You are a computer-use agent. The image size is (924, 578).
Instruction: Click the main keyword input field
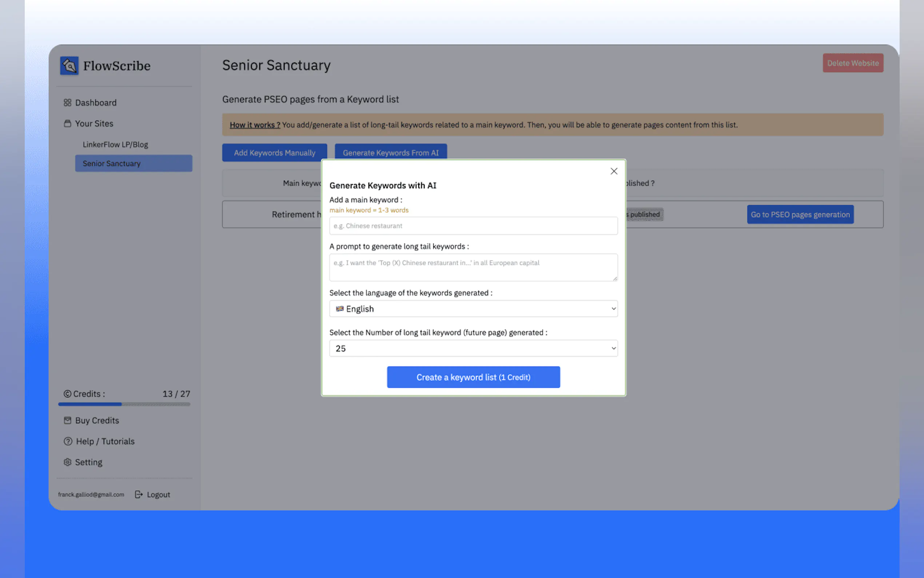473,226
